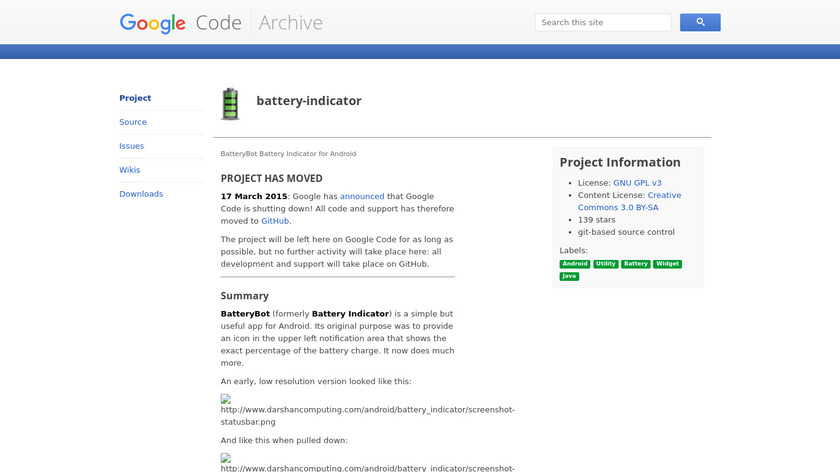Click the 'Project Information' heading
This screenshot has height=472, width=840.
(x=620, y=162)
